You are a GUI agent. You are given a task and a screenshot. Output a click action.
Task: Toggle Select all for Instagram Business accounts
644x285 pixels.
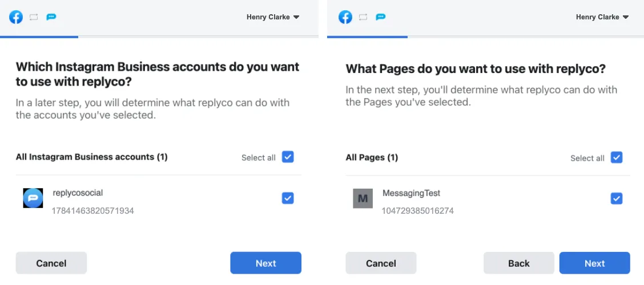coord(288,157)
